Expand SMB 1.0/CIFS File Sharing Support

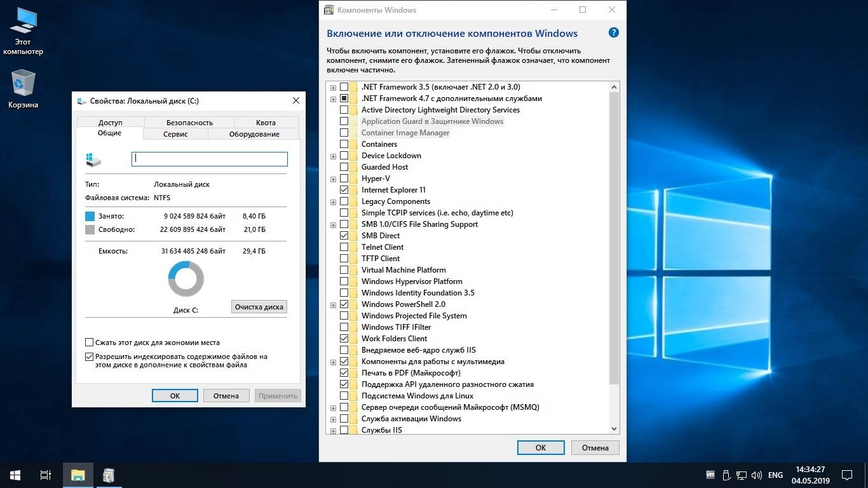point(333,225)
